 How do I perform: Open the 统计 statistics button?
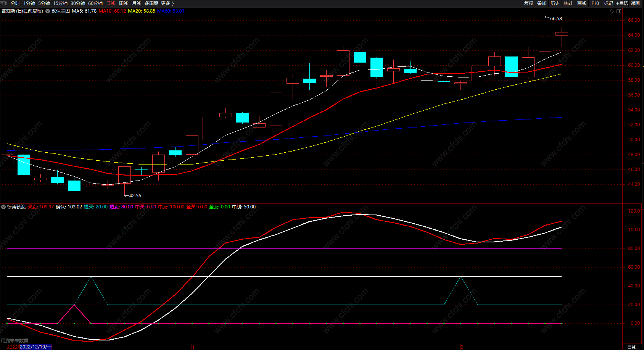pyautogui.click(x=568, y=3)
